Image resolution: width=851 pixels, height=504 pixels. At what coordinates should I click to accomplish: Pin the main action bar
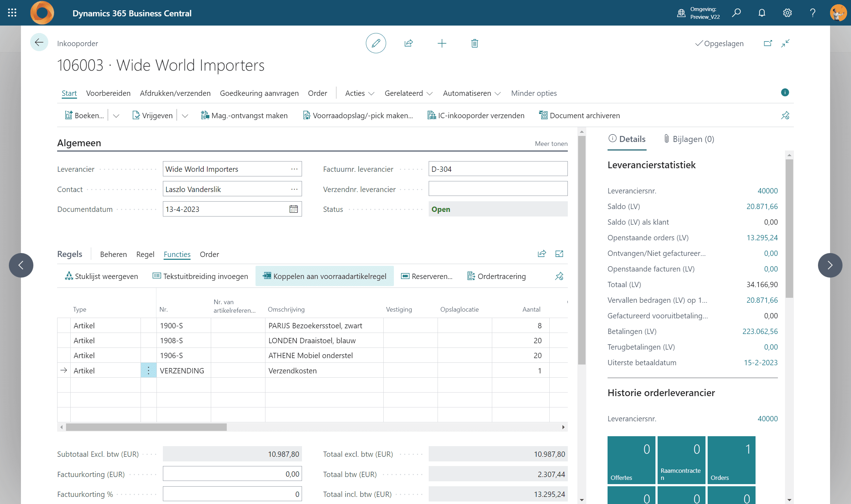785,115
